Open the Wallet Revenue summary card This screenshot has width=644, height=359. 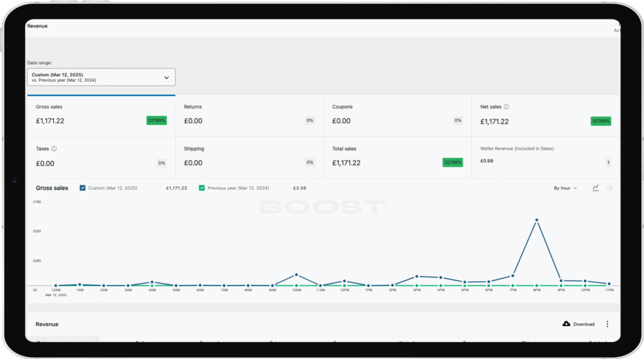pyautogui.click(x=546, y=158)
